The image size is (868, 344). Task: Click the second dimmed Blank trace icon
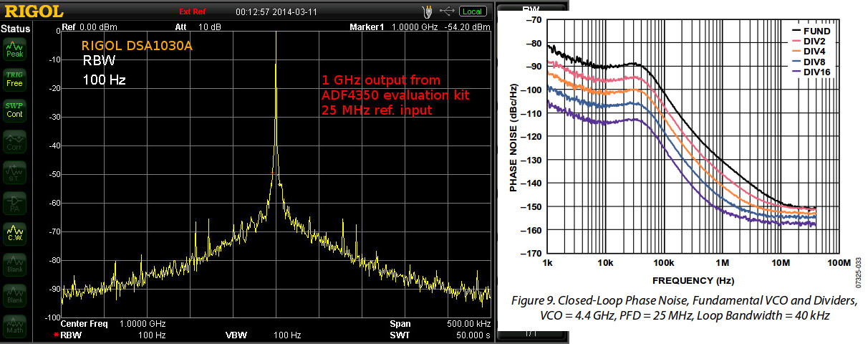(14, 295)
